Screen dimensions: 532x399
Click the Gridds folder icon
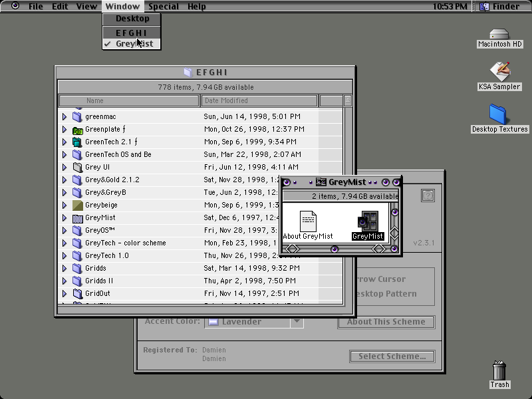(x=77, y=269)
